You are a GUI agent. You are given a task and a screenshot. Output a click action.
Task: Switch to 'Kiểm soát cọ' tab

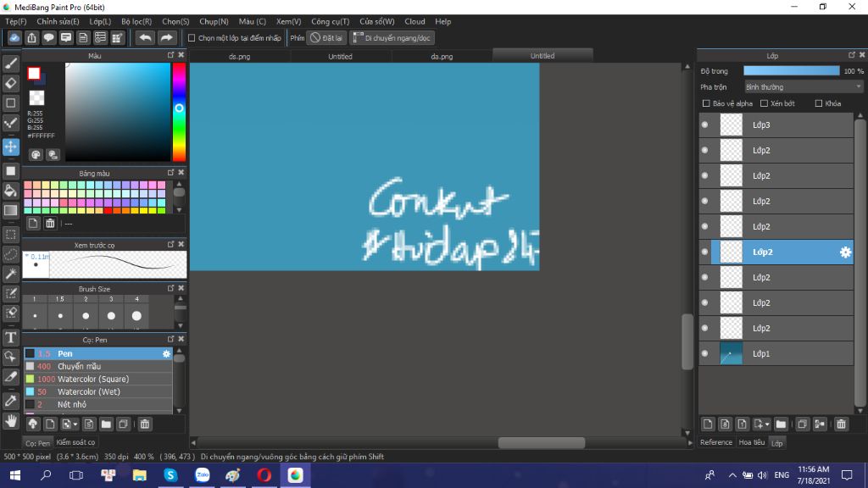[x=75, y=442]
